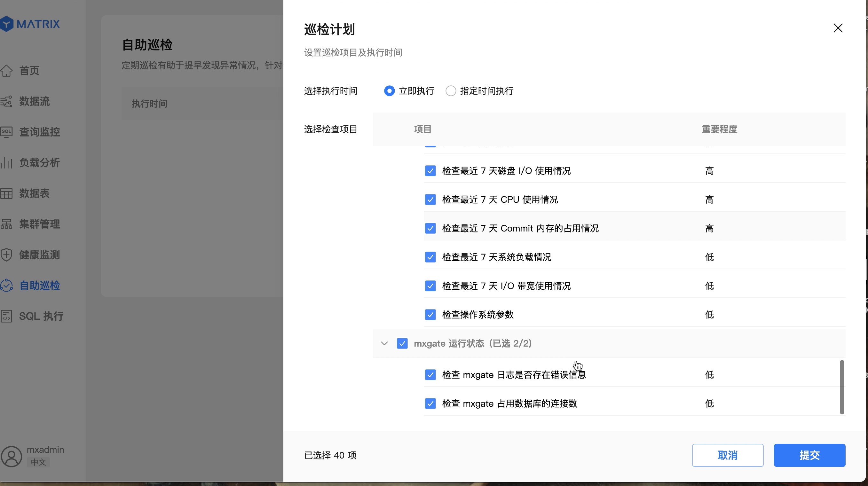Click the mxadmin user avatar icon

click(12, 457)
